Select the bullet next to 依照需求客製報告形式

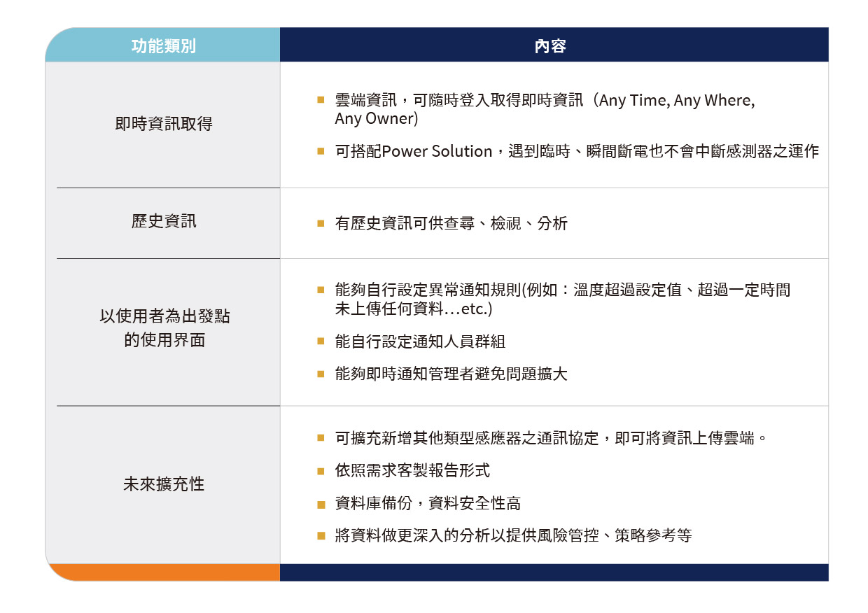pyautogui.click(x=321, y=471)
